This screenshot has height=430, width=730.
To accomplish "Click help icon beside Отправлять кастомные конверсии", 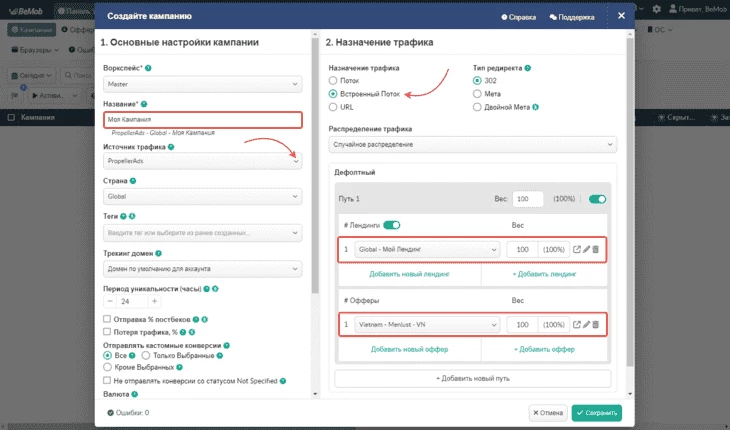I will pos(226,346).
